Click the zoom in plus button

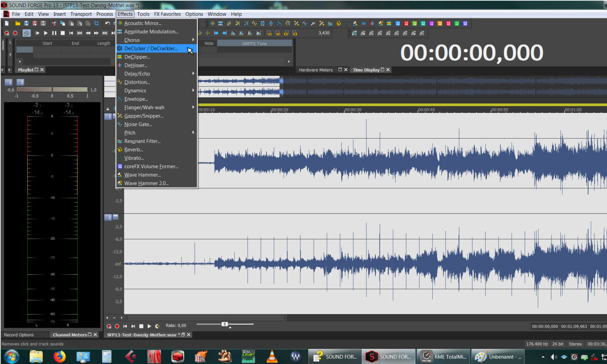[107, 317]
